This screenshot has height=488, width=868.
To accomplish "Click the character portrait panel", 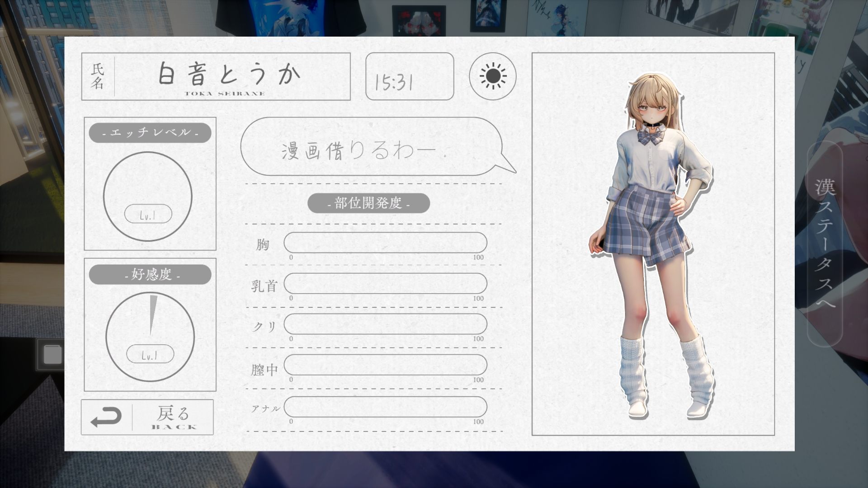I will [653, 244].
